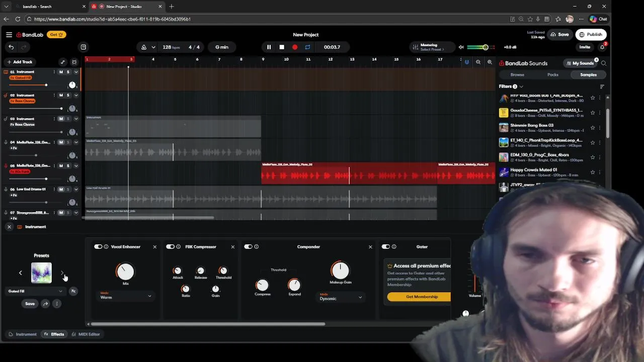
Task: Toggle the side panel layout icon
Action: pos(84,47)
